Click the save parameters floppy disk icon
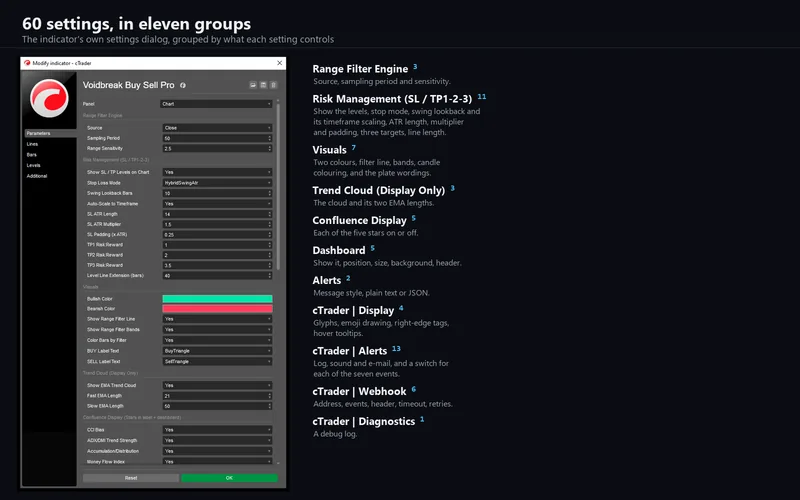Image resolution: width=800 pixels, height=500 pixels. pyautogui.click(x=263, y=85)
